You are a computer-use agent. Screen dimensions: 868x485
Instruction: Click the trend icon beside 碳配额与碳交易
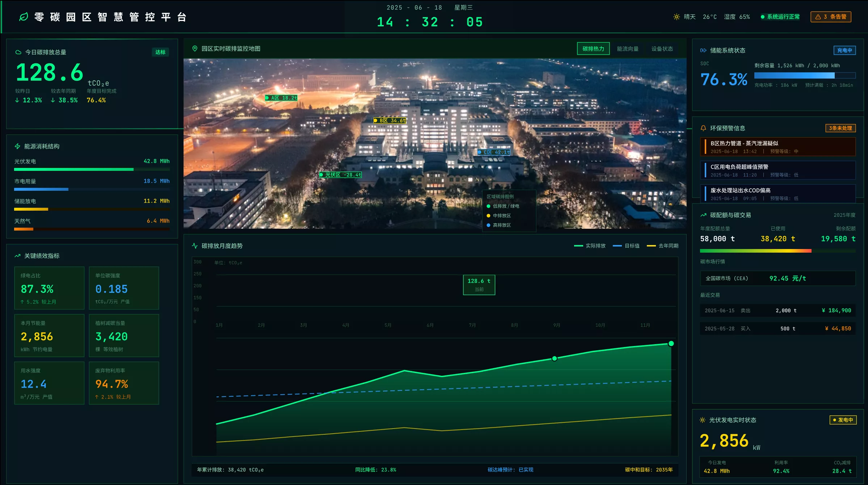[703, 215]
